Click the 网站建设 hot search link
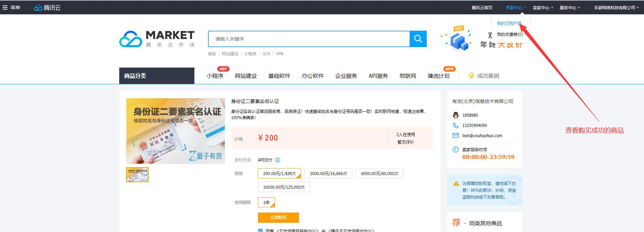 [230, 54]
